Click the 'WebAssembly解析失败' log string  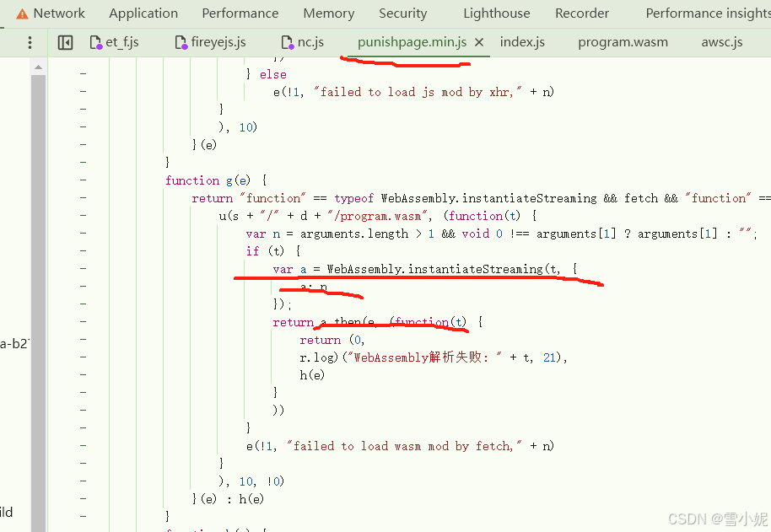pyautogui.click(x=423, y=357)
